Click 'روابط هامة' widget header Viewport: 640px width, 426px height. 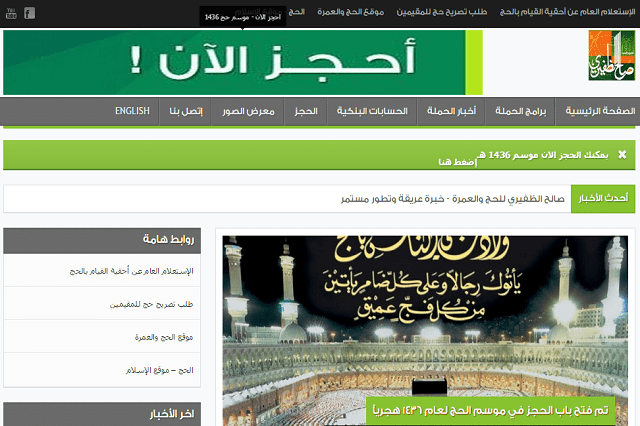(102, 240)
